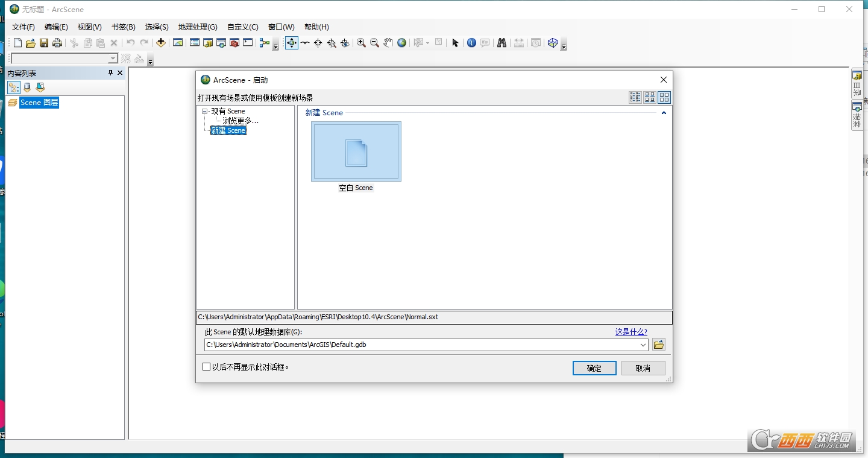Image resolution: width=868 pixels, height=458 pixels.
Task: Save the scene with the floppy disk icon
Action: point(44,43)
